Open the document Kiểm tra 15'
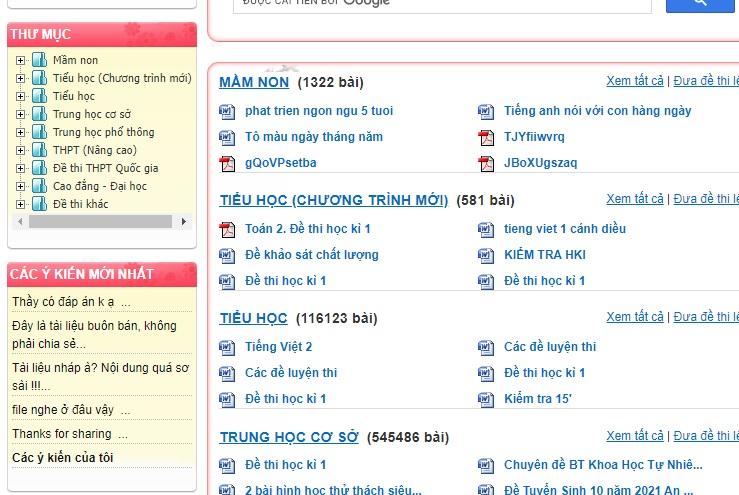 point(538,399)
